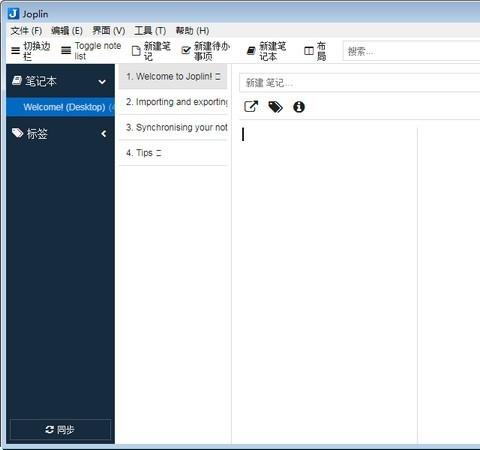Viewport: 480px width, 450px height.
Task: Click the note info icon
Action: 299,107
